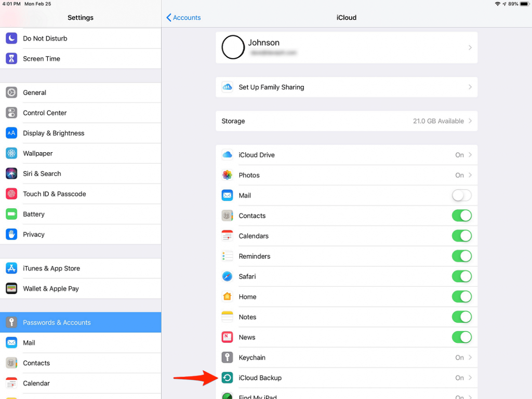Tap the Control Center switches icon
This screenshot has width=532, height=399.
tap(11, 113)
